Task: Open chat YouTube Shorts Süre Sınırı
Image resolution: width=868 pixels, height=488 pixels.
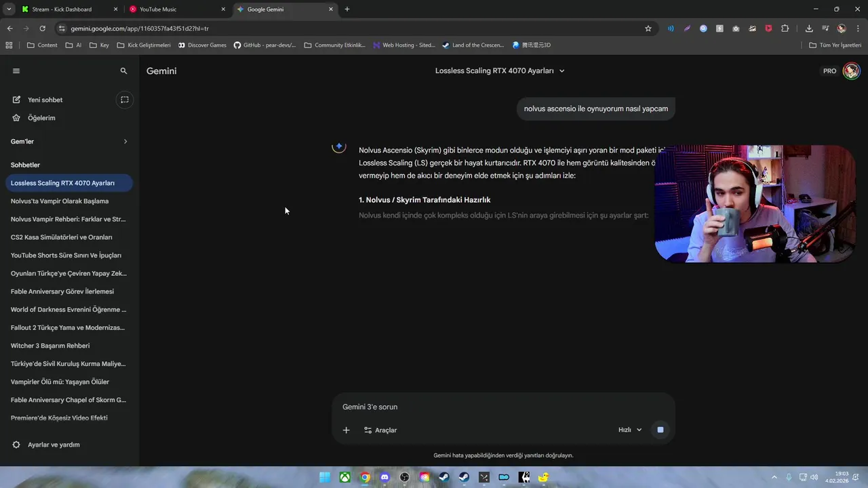Action: pos(68,256)
